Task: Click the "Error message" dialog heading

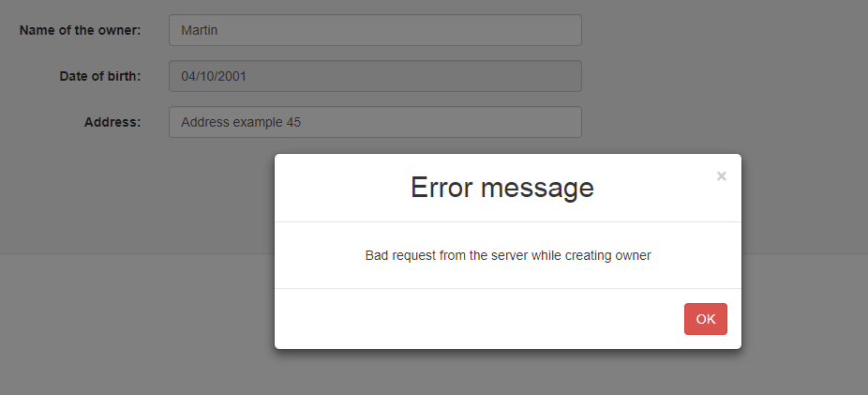Action: (501, 188)
